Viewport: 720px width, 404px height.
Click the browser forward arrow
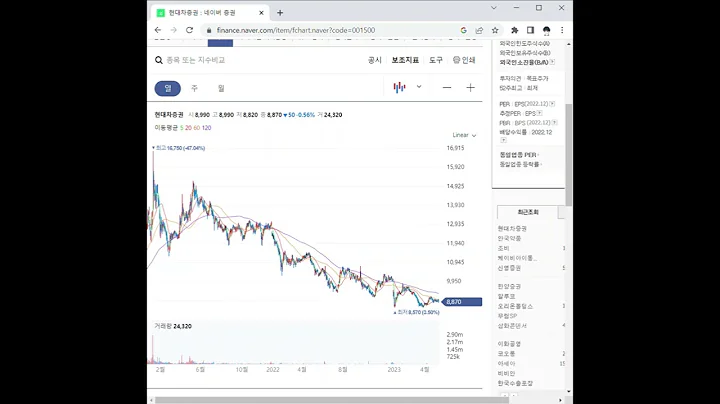click(174, 30)
